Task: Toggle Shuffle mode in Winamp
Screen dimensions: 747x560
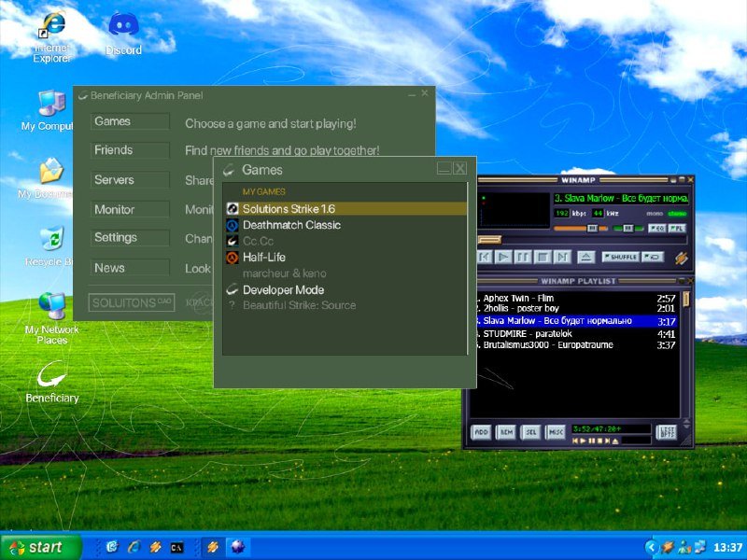Action: point(620,258)
